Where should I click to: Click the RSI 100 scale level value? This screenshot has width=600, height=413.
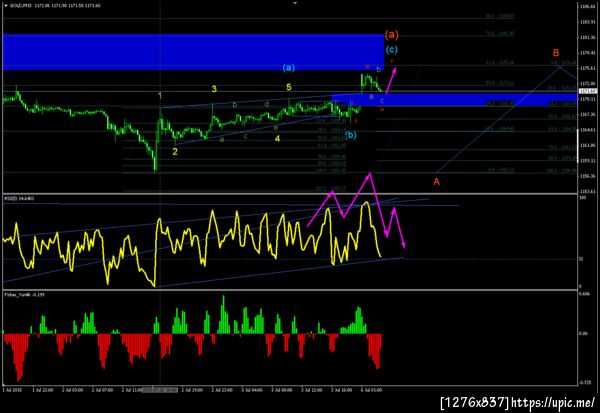(583, 198)
